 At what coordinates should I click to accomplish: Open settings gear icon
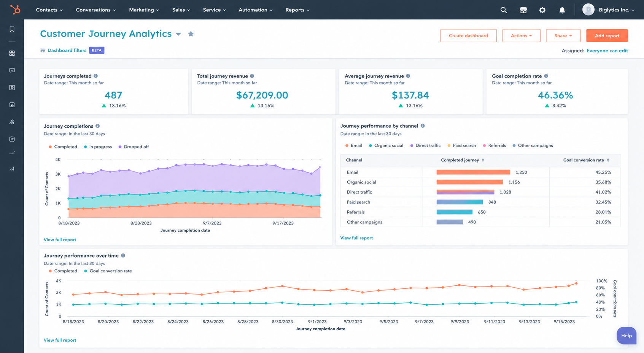[542, 10]
